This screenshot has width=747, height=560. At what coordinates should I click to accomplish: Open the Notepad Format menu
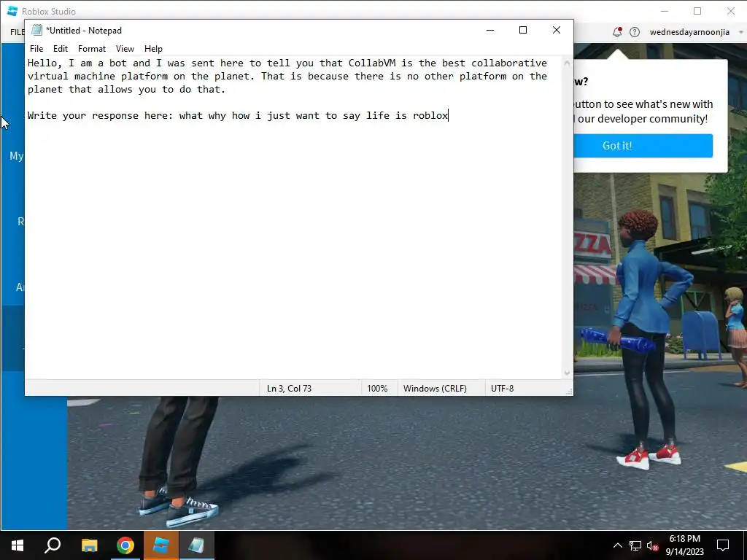91,49
